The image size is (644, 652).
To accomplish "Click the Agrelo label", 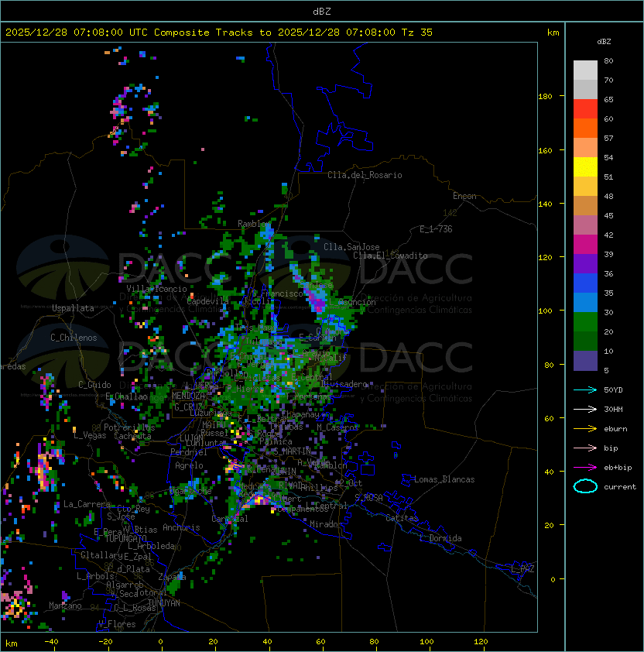I will pyautogui.click(x=189, y=465).
